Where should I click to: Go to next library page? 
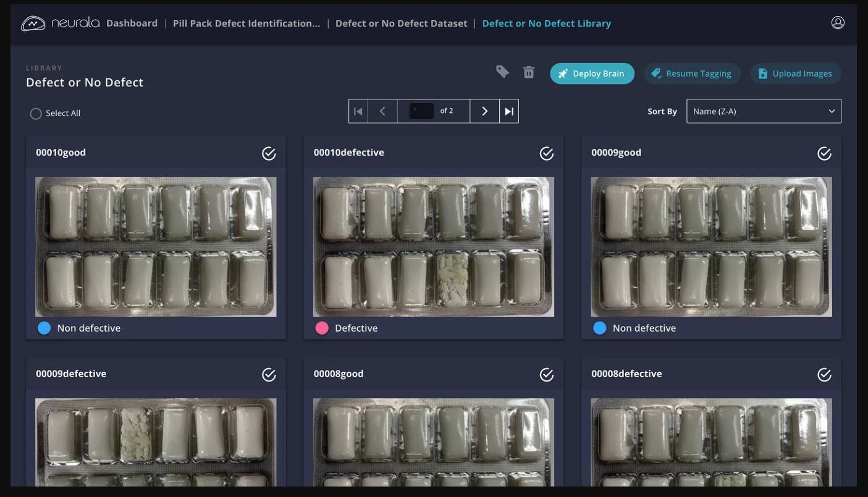click(485, 111)
